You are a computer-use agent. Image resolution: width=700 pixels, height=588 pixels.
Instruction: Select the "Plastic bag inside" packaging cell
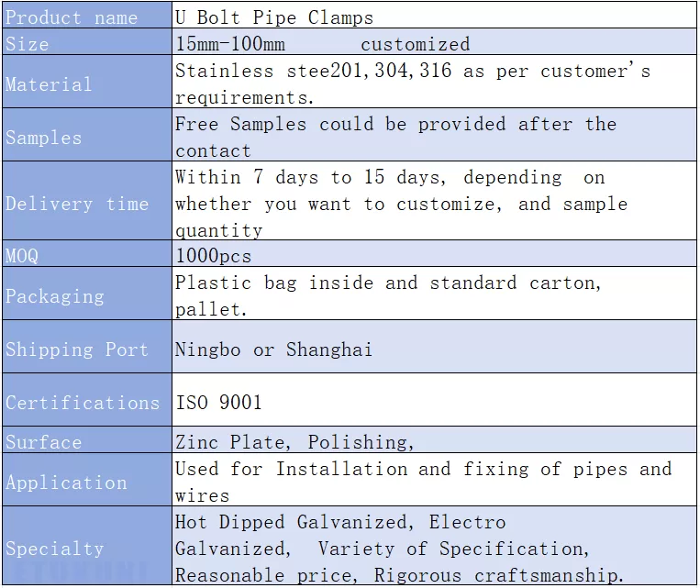(x=433, y=295)
